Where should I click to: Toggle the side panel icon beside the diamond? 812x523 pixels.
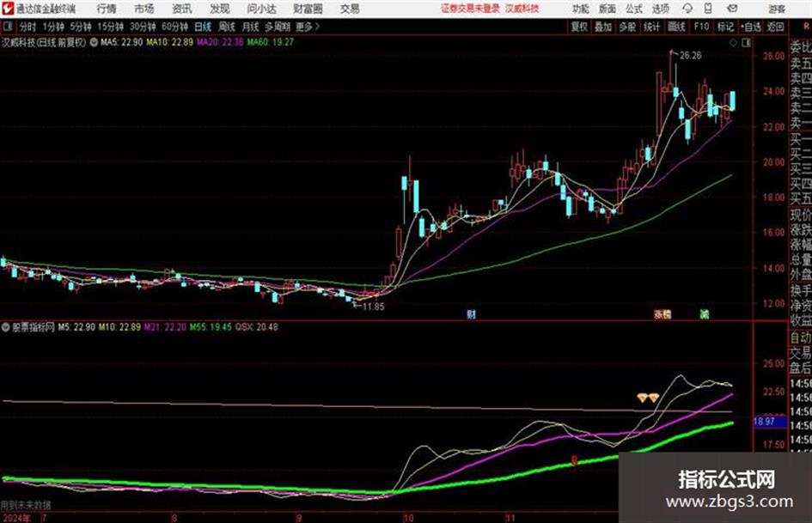[x=746, y=43]
